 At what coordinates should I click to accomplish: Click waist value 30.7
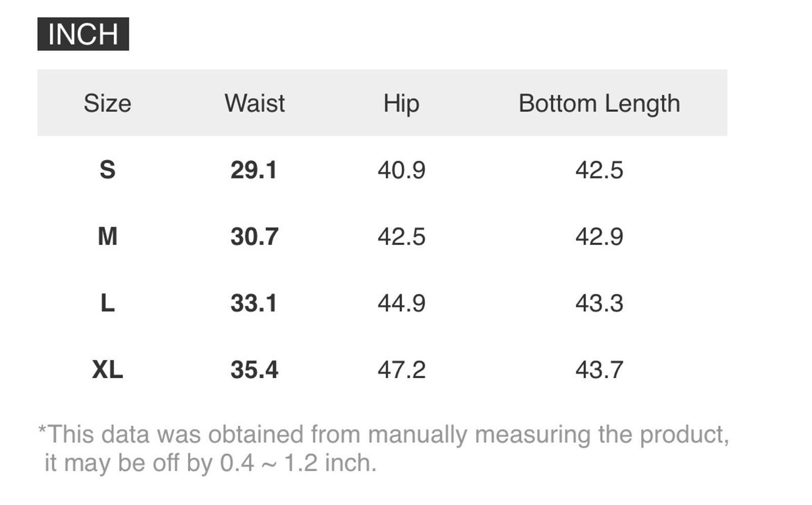point(254,237)
